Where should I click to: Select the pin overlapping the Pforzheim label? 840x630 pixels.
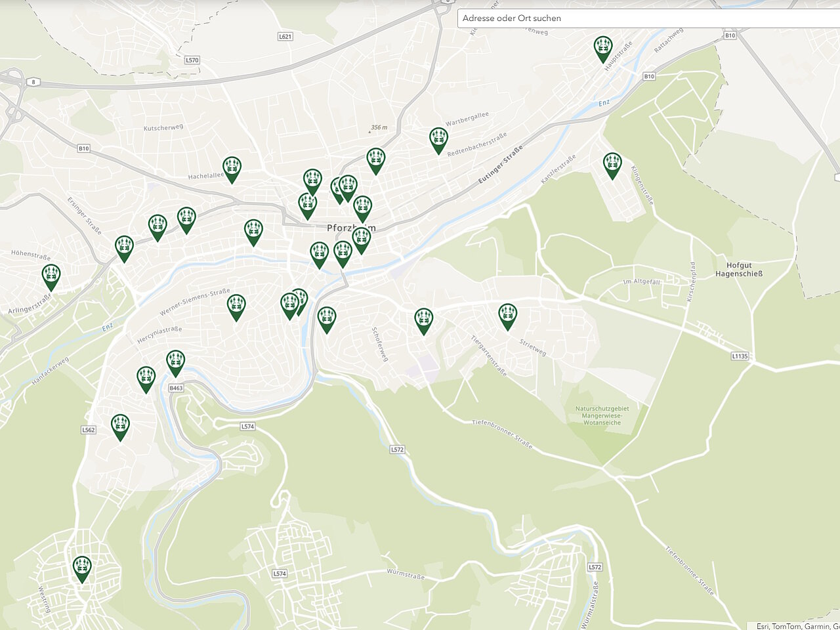pos(361,240)
